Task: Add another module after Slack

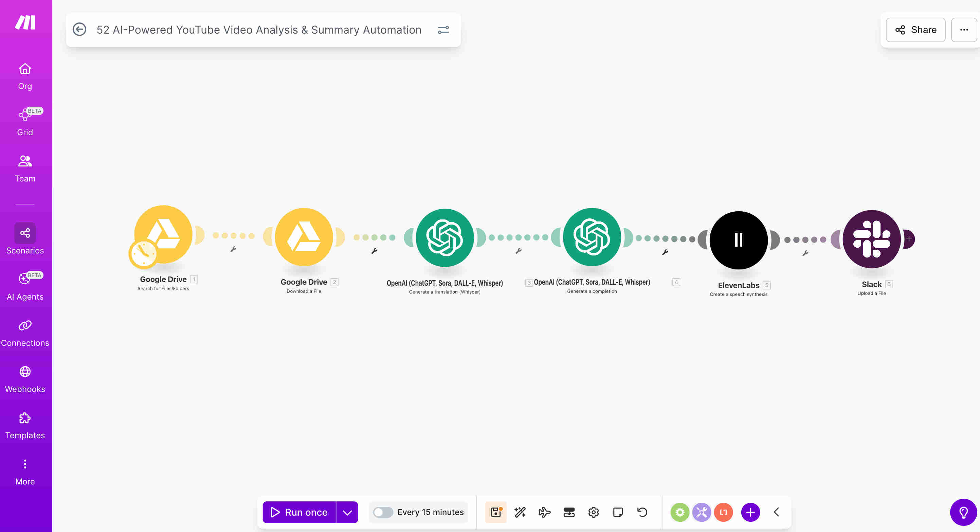Action: [909, 239]
